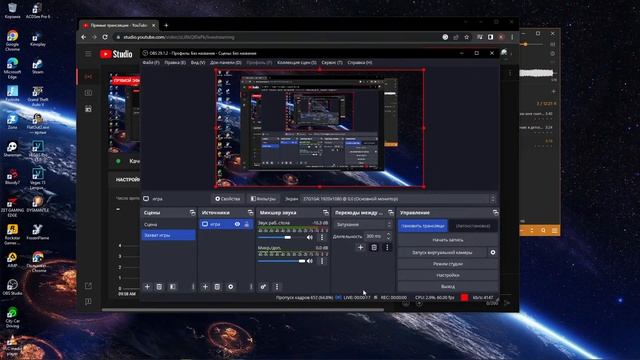Bookmark page star icon in Chrome
Image resolution: width=640 pixels, height=360 pixels.
[467, 37]
